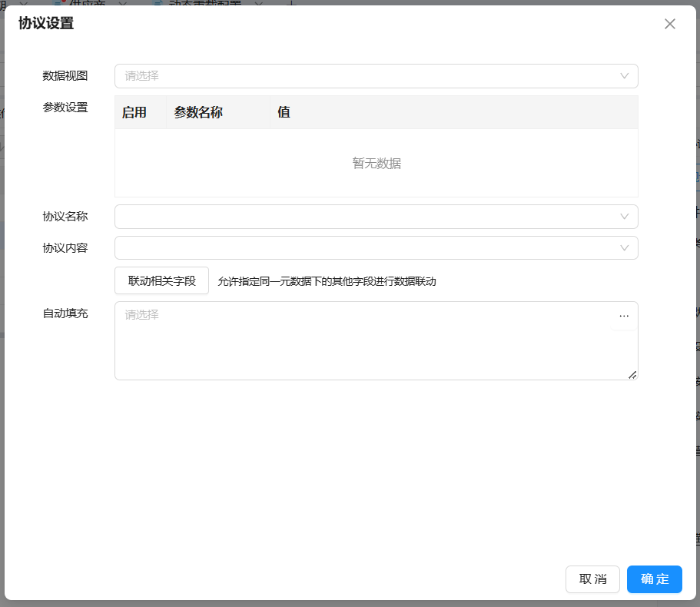This screenshot has width=700, height=607.
Task: Click the 数据视图 label
Action: [x=65, y=76]
